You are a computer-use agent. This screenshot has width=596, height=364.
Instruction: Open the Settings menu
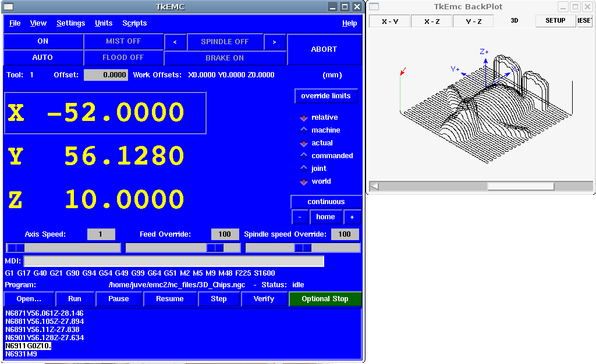70,23
